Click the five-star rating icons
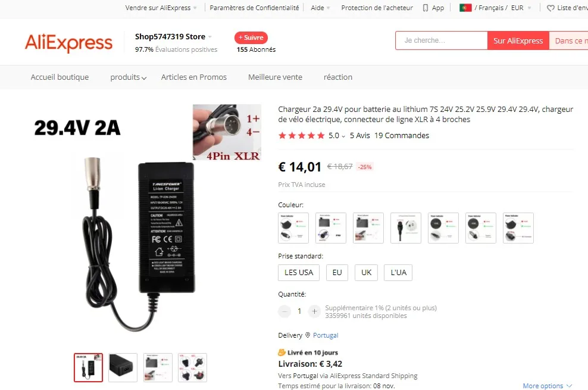The image size is (588, 390). pyautogui.click(x=302, y=135)
